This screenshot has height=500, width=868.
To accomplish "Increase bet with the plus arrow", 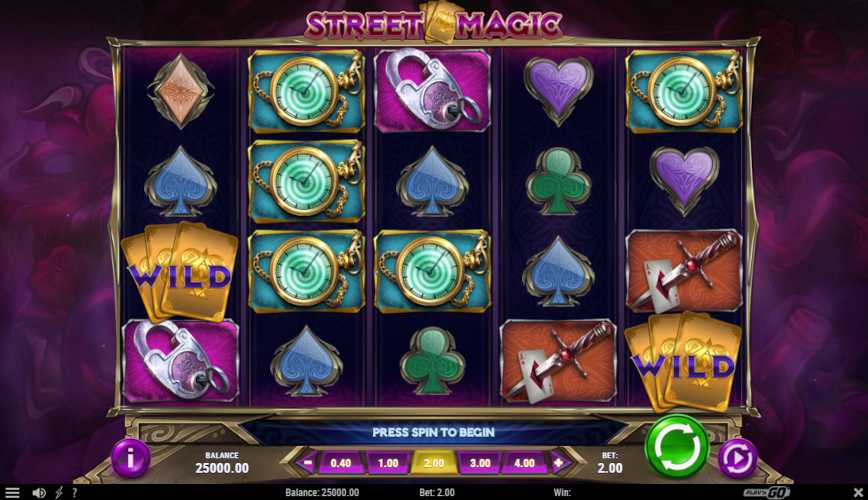I will (560, 462).
